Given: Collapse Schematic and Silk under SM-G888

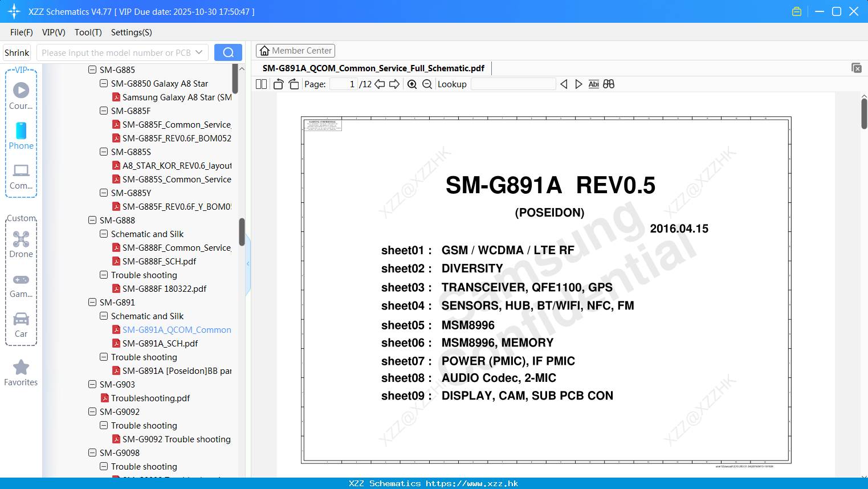Looking at the screenshot, I should (x=104, y=234).
